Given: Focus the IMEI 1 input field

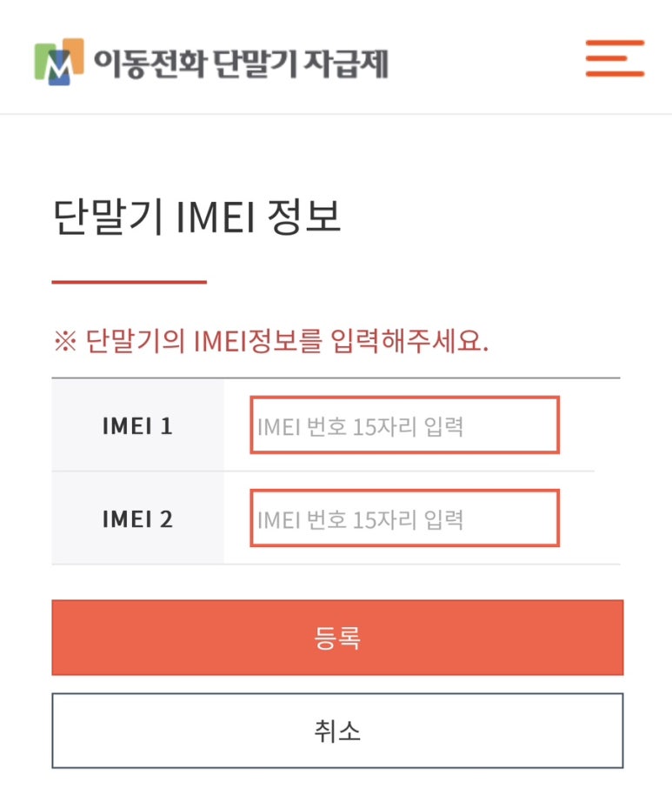Looking at the screenshot, I should [405, 425].
